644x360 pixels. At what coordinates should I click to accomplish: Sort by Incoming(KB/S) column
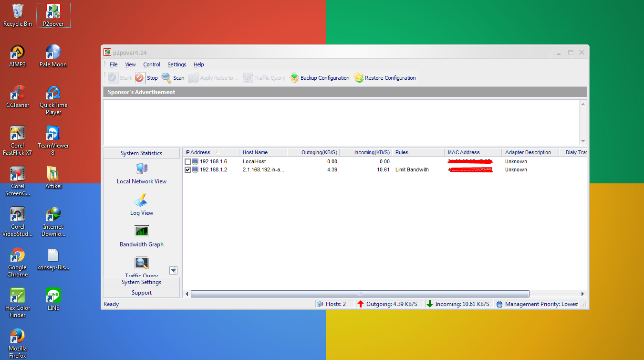(365, 152)
